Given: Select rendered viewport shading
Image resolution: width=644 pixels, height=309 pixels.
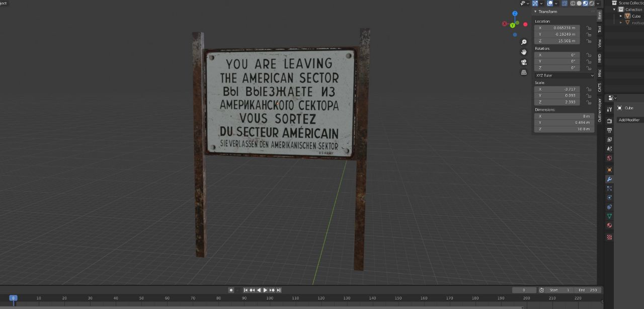Looking at the screenshot, I should click(x=591, y=3).
